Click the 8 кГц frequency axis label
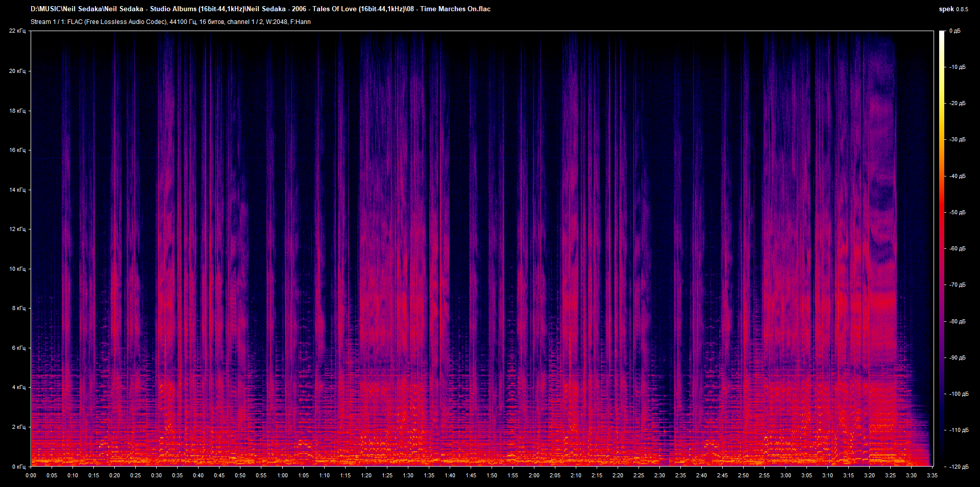Viewport: 980px width, 487px height. coord(19,308)
